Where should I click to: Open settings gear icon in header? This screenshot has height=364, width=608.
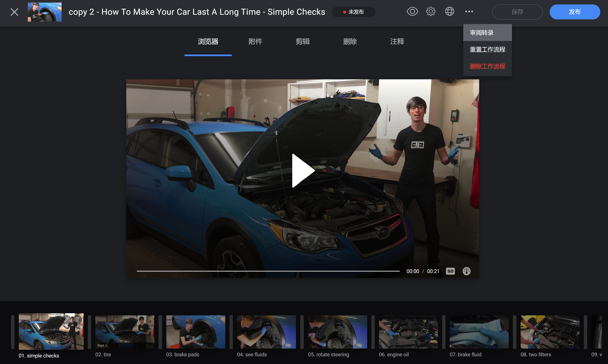(431, 11)
